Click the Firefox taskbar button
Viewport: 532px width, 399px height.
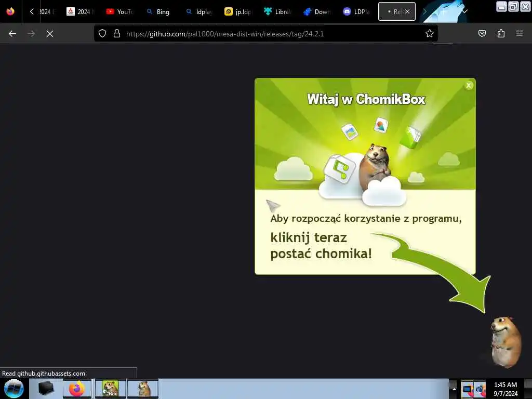point(77,389)
